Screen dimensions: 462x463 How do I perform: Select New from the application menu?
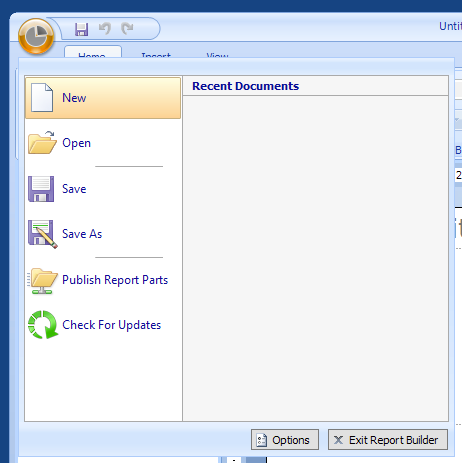coord(103,98)
